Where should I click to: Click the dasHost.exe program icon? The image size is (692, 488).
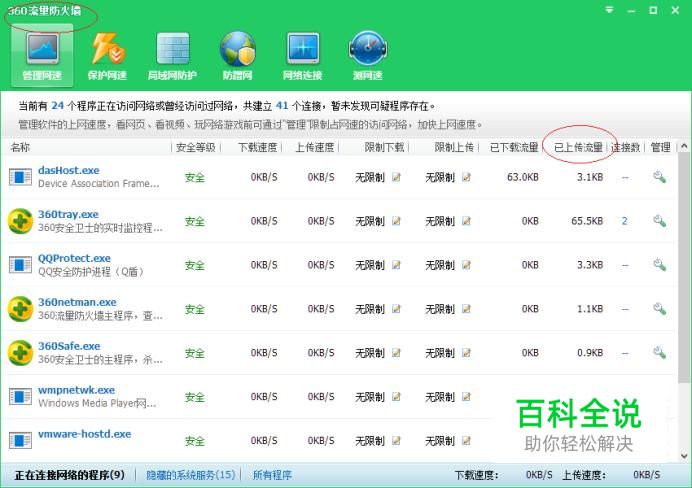click(20, 177)
